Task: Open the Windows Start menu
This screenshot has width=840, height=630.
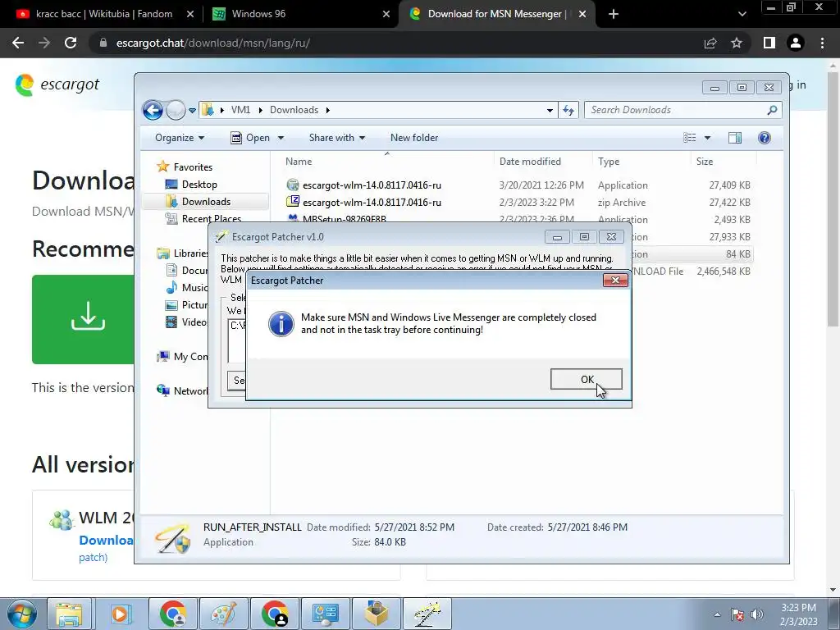Action: click(x=21, y=614)
